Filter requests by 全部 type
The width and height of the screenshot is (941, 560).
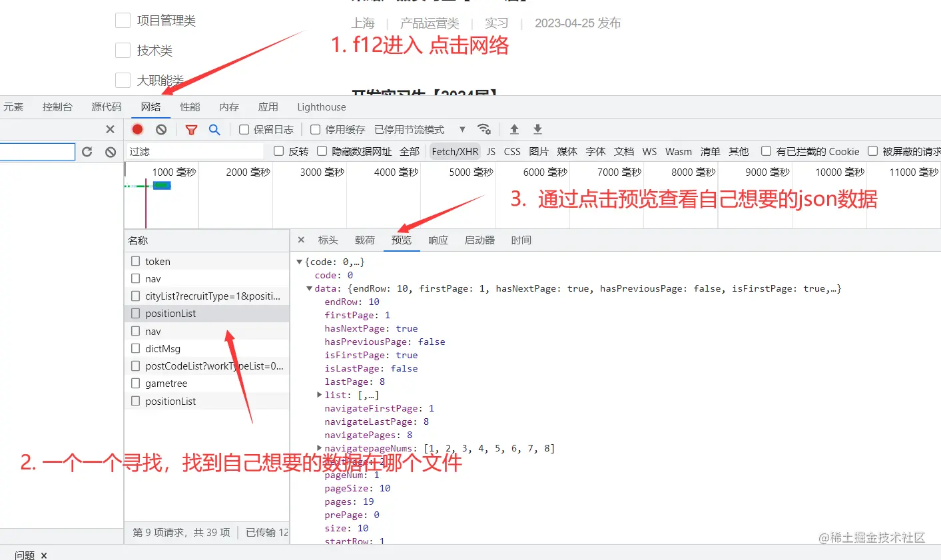(410, 151)
